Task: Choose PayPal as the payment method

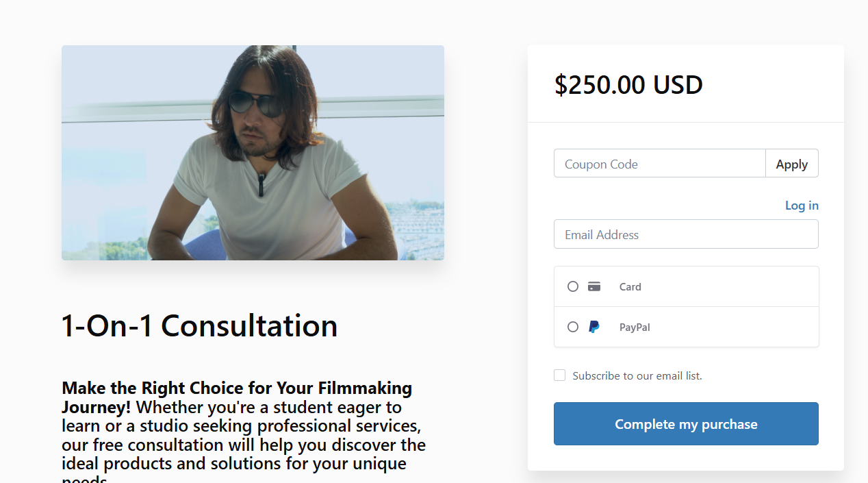Action: 573,327
